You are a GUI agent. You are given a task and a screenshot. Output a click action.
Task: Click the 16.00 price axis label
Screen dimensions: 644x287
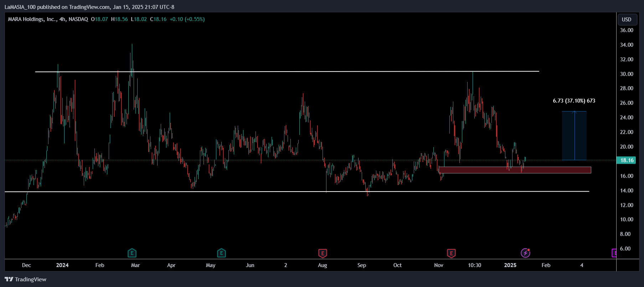coord(627,176)
